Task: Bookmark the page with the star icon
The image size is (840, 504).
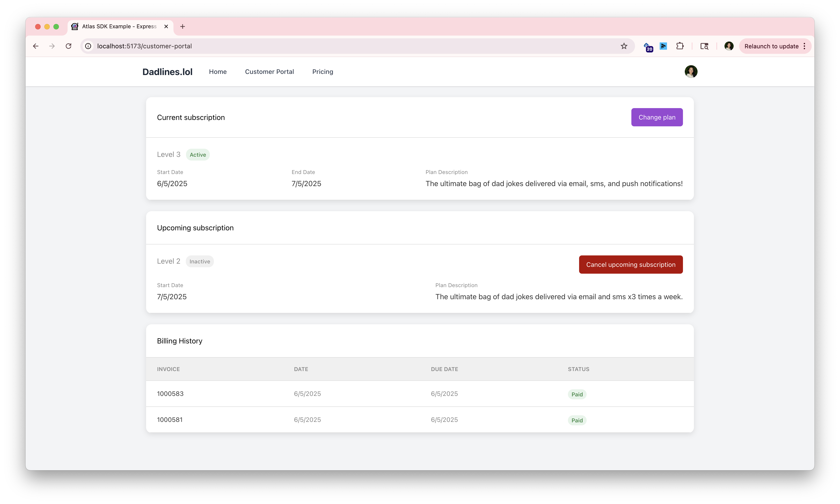Action: tap(624, 46)
